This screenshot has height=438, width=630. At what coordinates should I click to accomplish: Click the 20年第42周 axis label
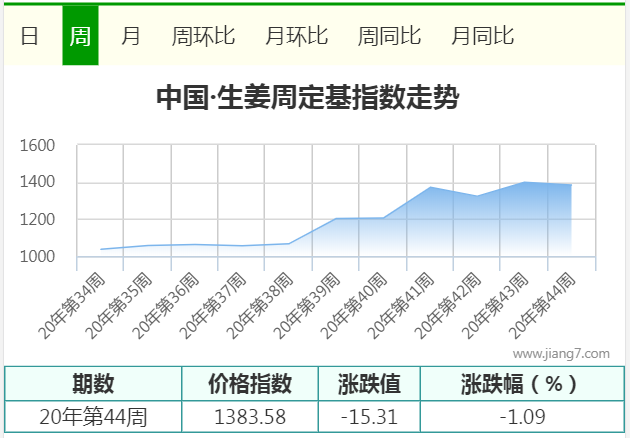448,305
